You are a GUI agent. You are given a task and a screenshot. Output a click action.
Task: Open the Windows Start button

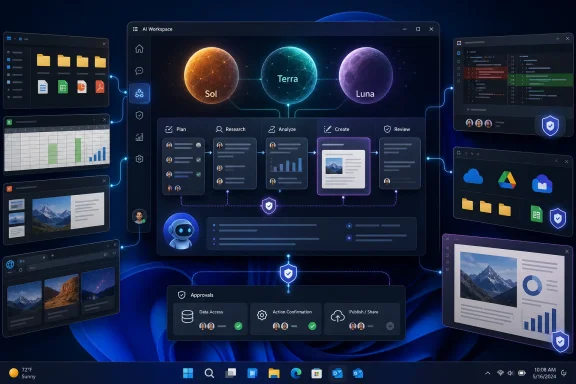(x=188, y=373)
